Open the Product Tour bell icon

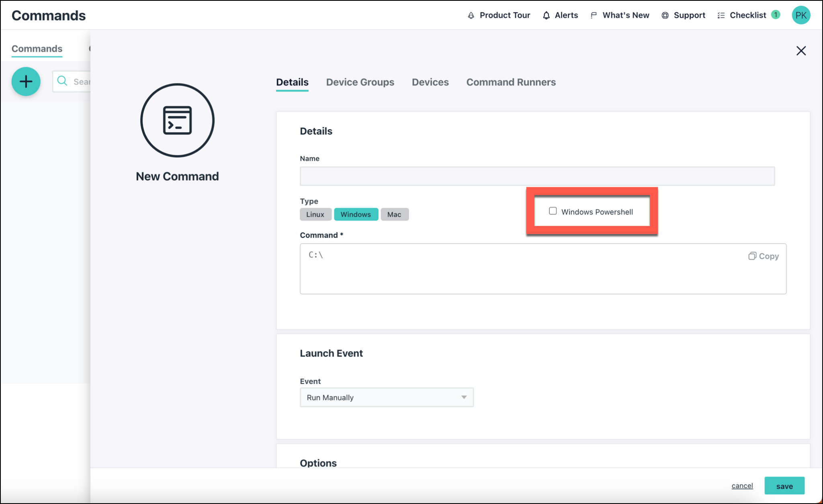pos(471,15)
